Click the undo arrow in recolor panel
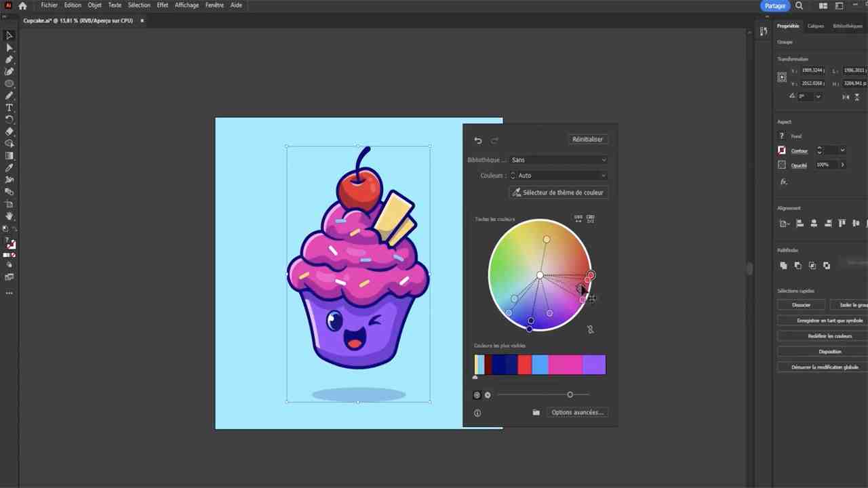 [x=478, y=140]
